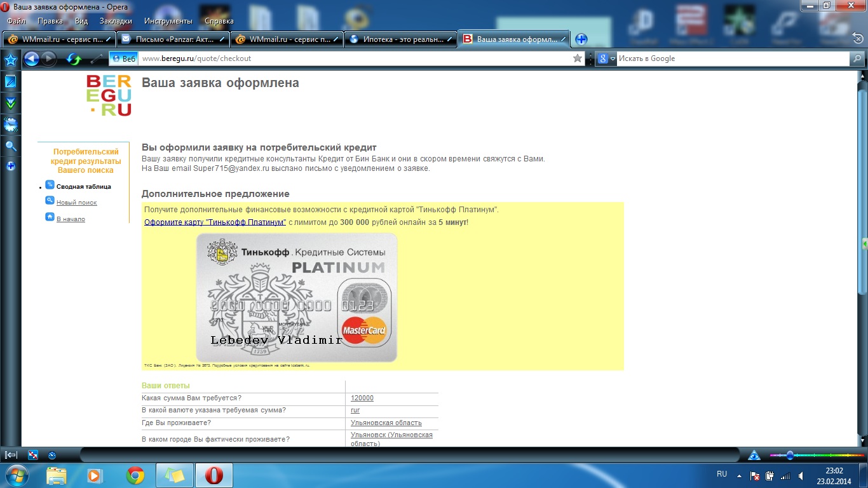Click the В начало home icon

coord(50,217)
